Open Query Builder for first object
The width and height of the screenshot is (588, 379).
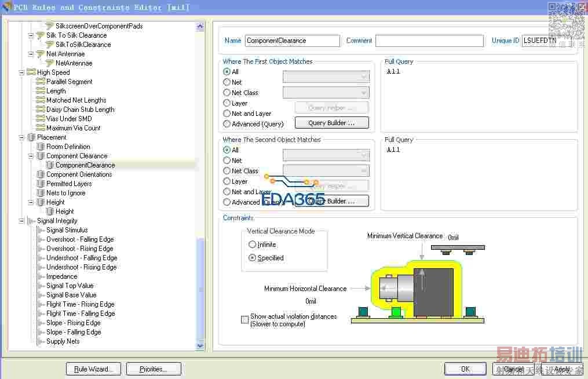point(331,123)
